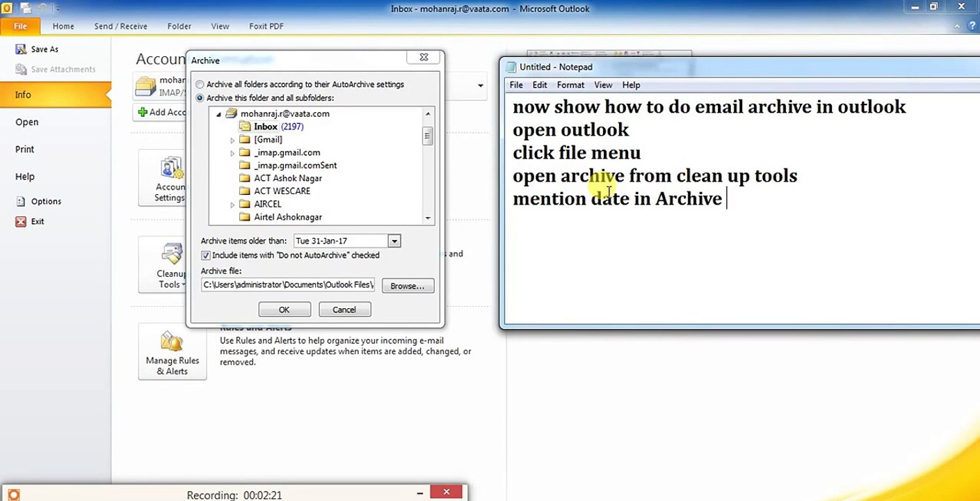
Task: Open Notepad Format menu
Action: point(570,85)
